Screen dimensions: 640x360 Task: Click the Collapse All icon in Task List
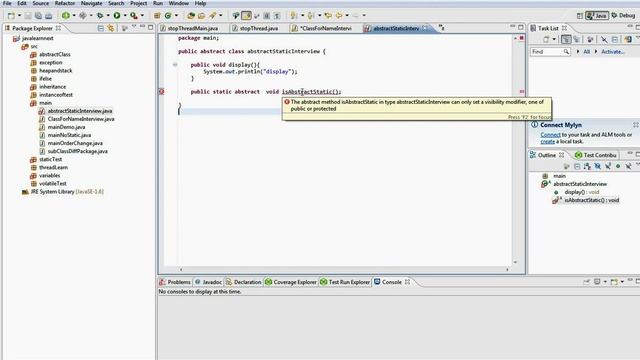tap(615, 39)
